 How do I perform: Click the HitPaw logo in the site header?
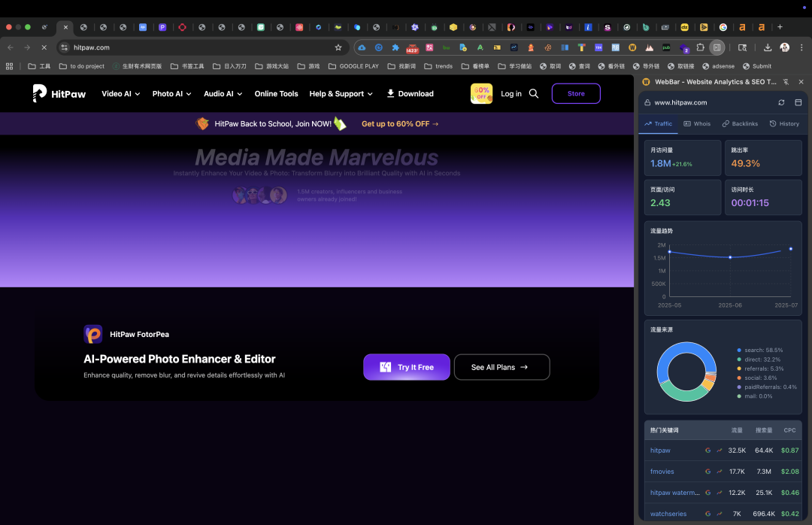[59, 94]
